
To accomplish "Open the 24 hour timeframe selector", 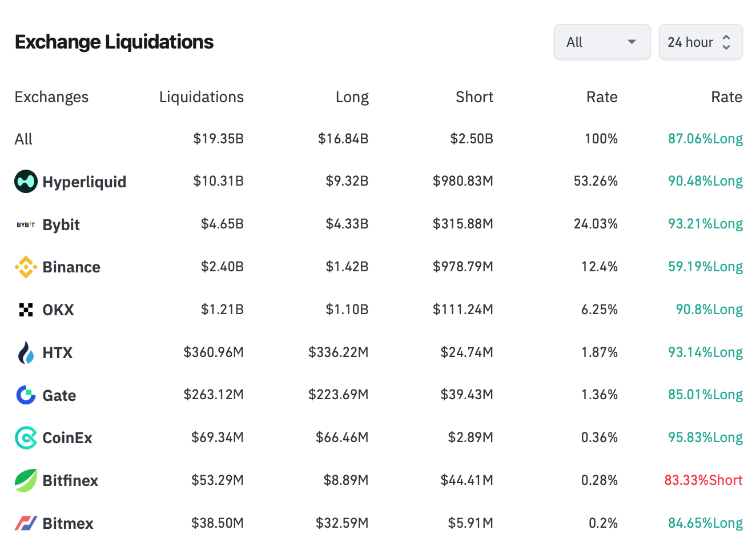I will (x=690, y=42).
